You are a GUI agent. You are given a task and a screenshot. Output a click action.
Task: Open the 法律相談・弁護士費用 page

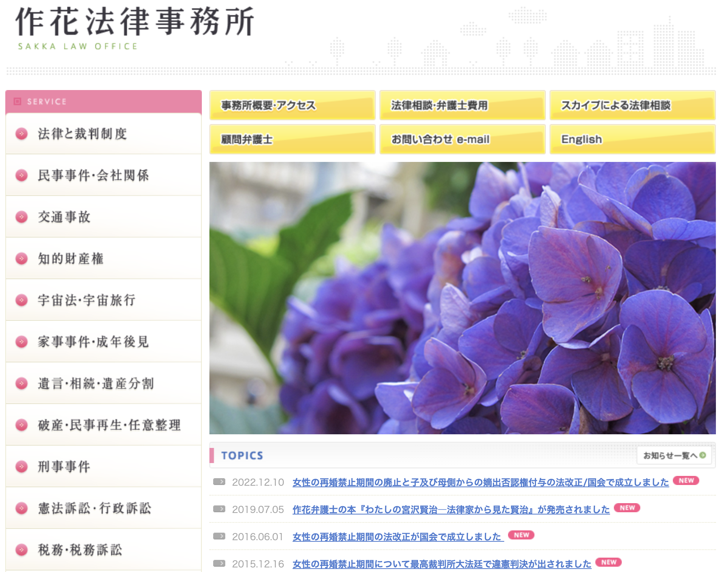(x=463, y=105)
